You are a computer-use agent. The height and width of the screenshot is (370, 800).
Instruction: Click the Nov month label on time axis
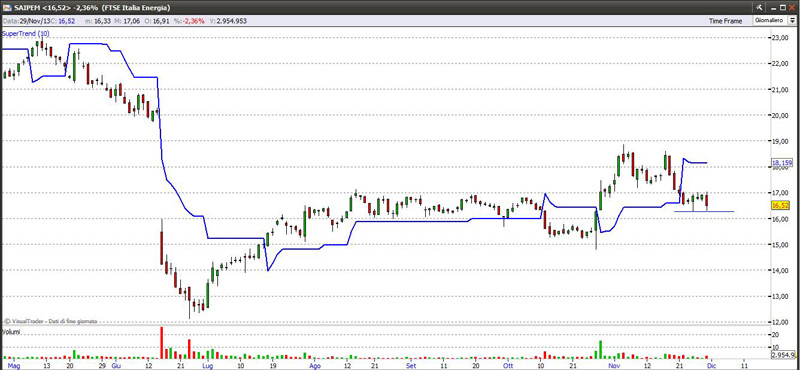click(615, 366)
